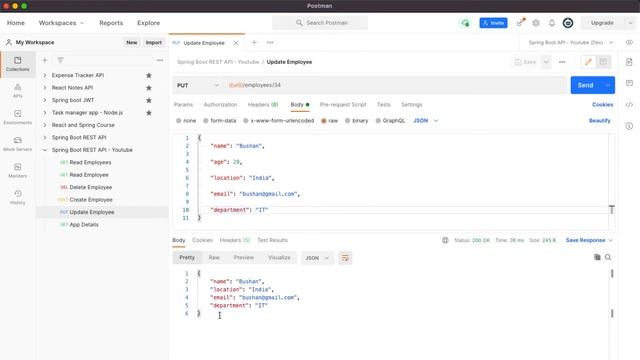This screenshot has height=360, width=640.
Task: Open the Environments sidebar panel
Action: pos(18,117)
